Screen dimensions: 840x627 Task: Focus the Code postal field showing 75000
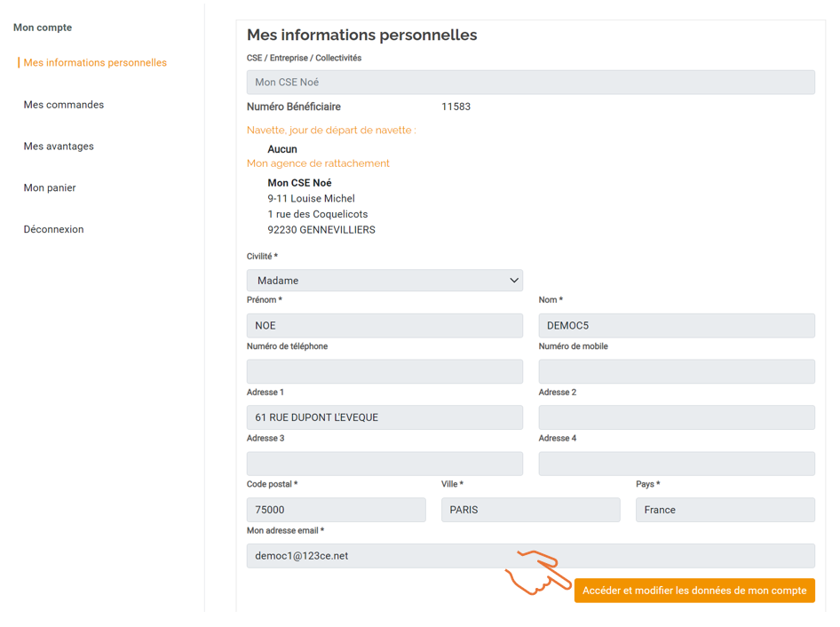(x=336, y=509)
